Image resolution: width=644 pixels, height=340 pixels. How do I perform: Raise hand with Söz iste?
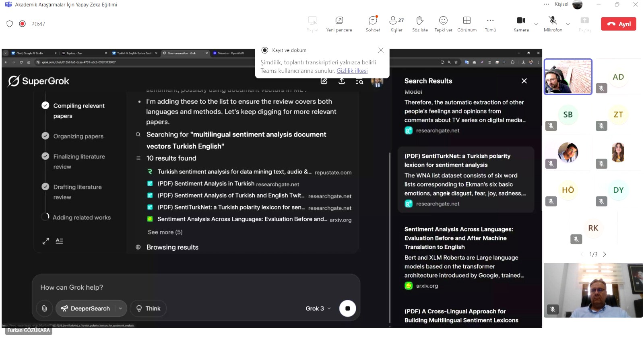point(420,23)
